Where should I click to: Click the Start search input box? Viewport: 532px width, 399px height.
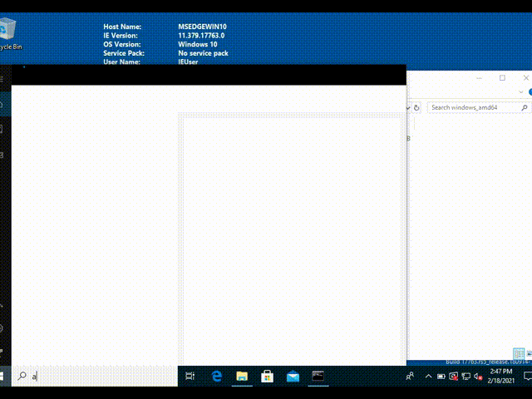[x=94, y=376]
